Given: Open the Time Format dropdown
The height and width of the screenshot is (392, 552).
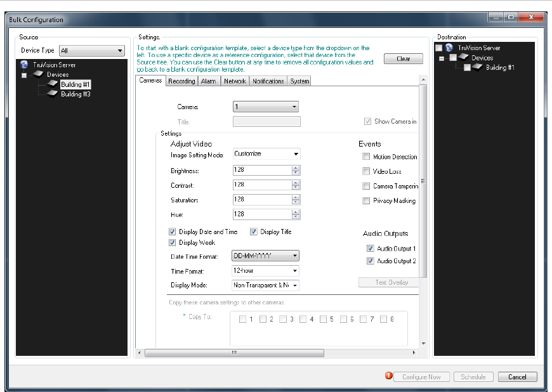Looking at the screenshot, I should point(265,271).
